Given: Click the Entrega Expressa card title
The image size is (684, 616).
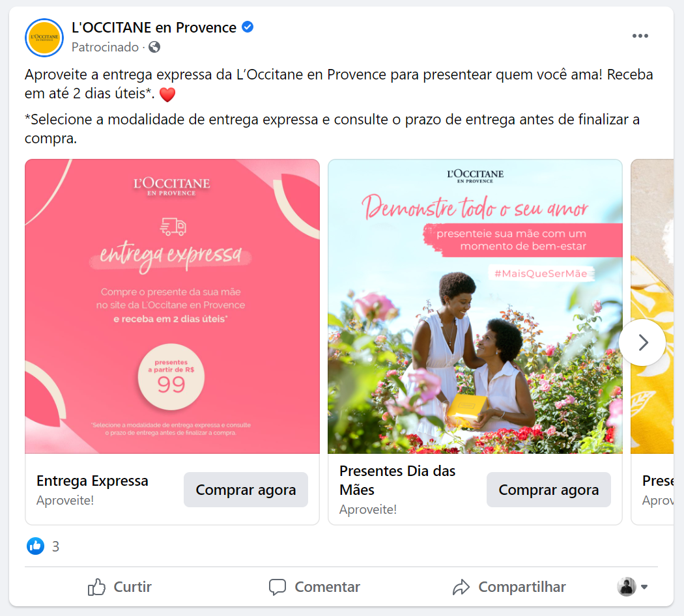Looking at the screenshot, I should point(93,481).
